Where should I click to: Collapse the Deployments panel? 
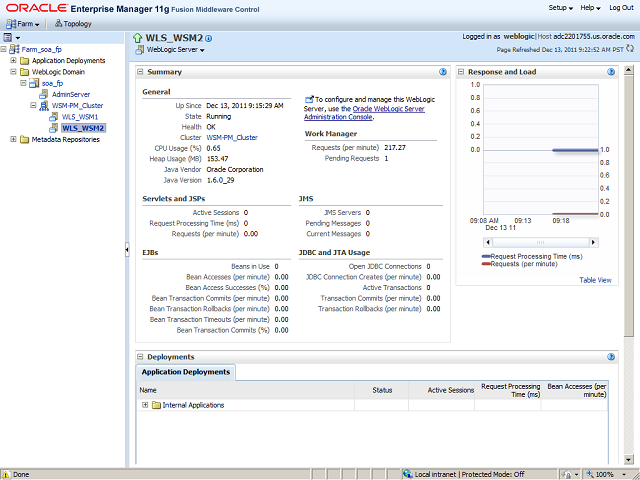pyautogui.click(x=141, y=357)
